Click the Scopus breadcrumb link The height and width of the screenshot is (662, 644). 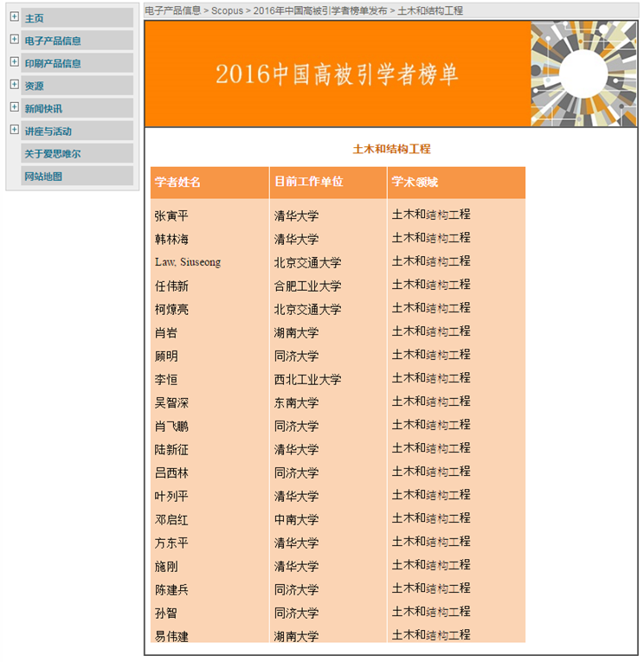point(227,11)
